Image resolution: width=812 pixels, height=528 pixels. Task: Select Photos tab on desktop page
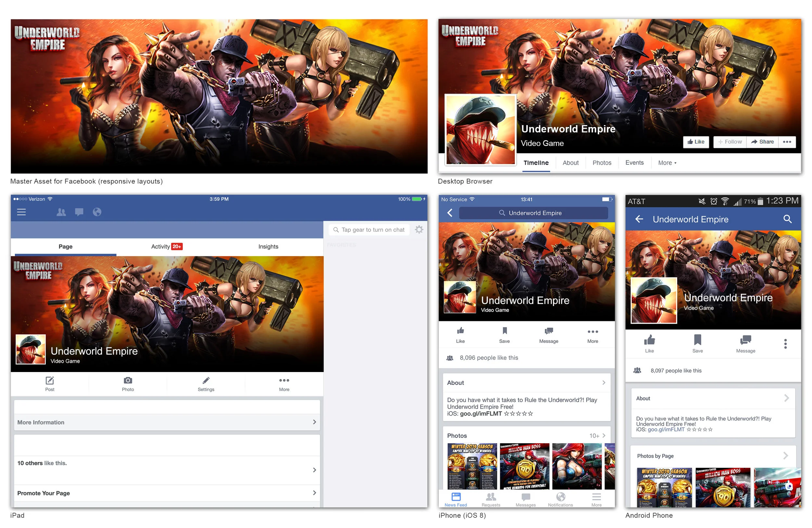[x=602, y=163]
